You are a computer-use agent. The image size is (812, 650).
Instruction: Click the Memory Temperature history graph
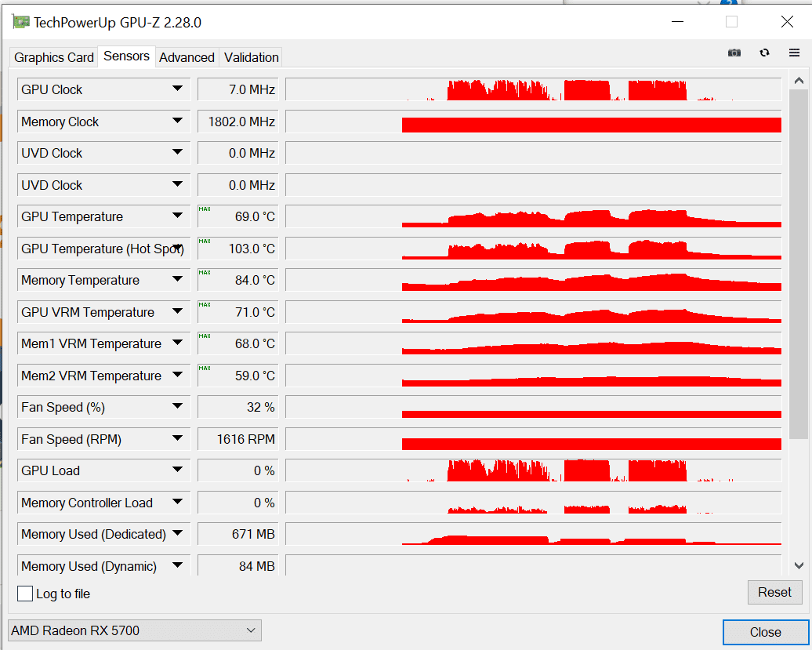(534, 280)
